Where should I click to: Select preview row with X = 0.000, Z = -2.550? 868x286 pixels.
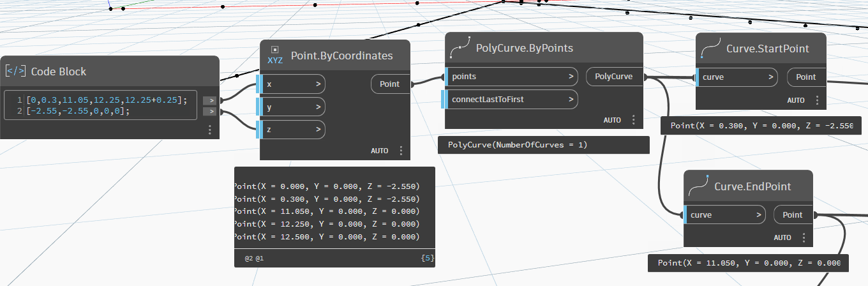[x=326, y=186]
